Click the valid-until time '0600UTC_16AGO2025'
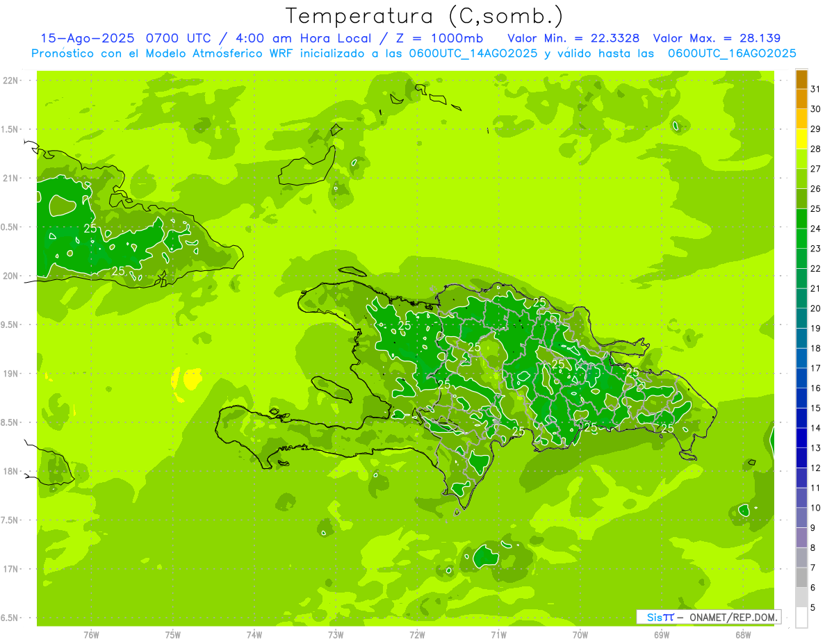Screen dimensions: 834x644 (x=732, y=53)
